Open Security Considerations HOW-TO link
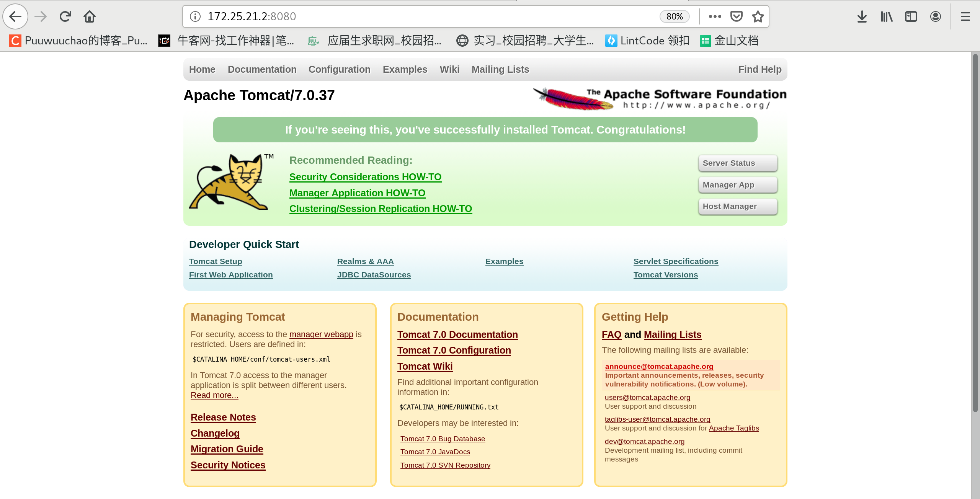 point(365,177)
